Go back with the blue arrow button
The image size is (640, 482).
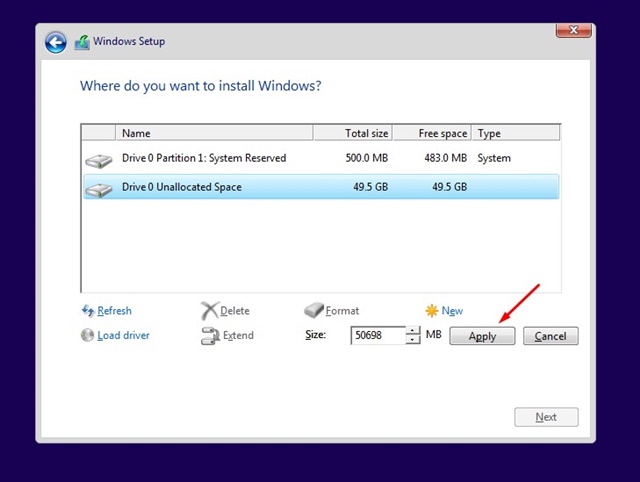[56, 42]
